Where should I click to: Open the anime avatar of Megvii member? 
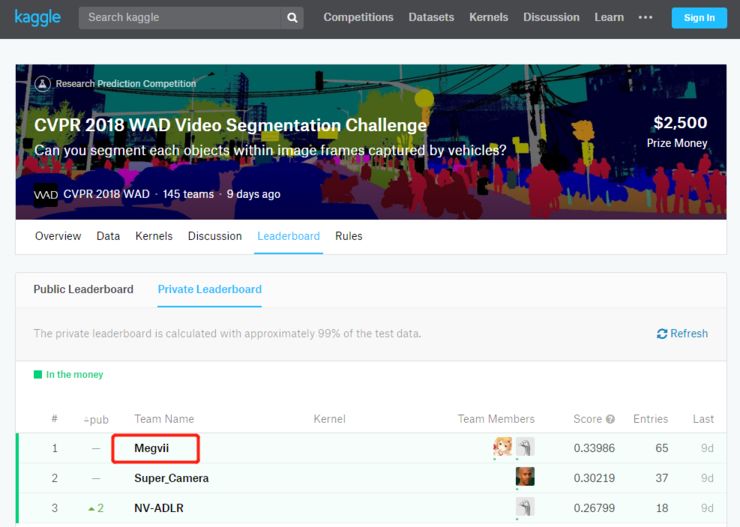pos(502,446)
